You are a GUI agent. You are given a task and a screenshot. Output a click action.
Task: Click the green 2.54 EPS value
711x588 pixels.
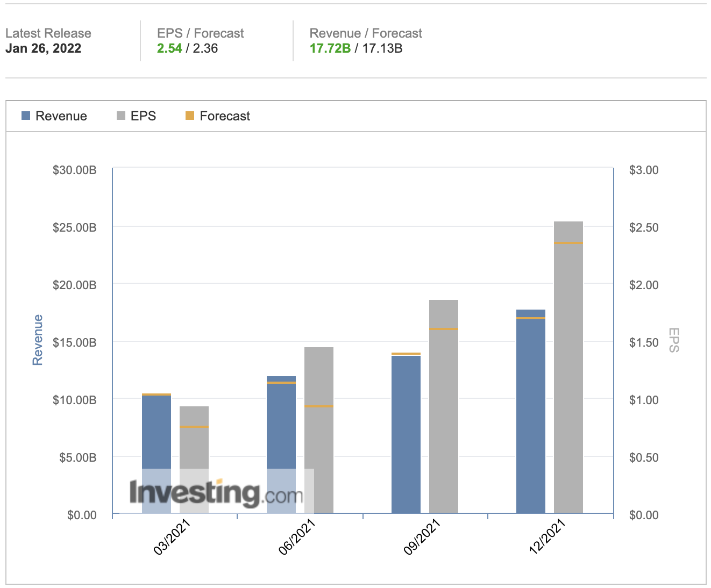click(169, 48)
